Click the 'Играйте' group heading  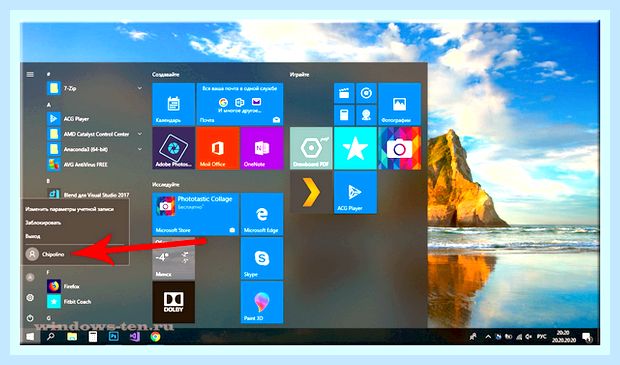click(299, 74)
